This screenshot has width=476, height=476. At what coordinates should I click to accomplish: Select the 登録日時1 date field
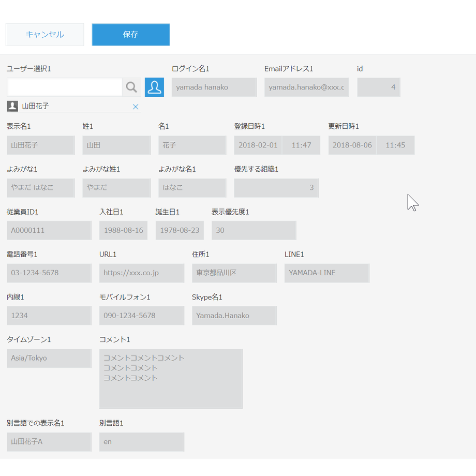click(x=258, y=145)
